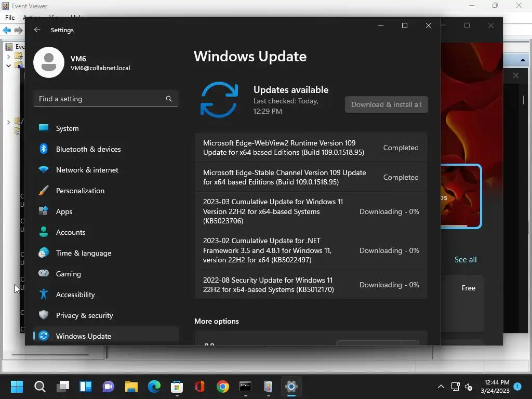Click Event Viewer forward arrow toolbar icon
Viewport: 532px width, 399px height.
coord(19,30)
